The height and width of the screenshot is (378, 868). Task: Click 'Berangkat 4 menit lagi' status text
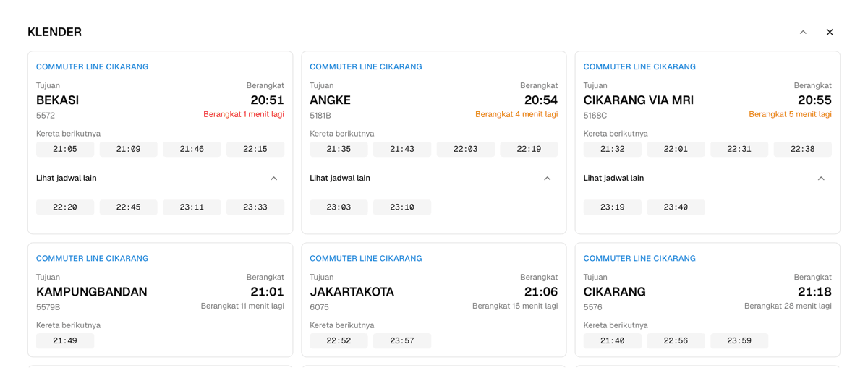(x=516, y=114)
